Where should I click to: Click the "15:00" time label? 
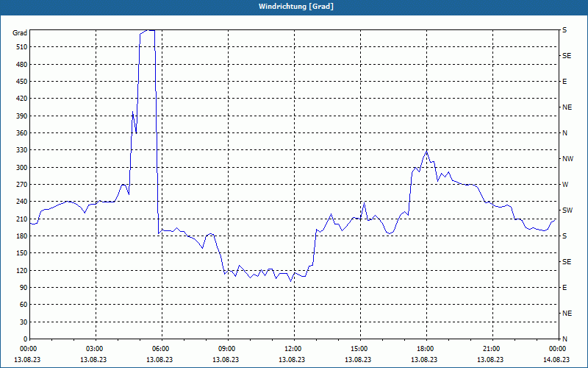point(359,349)
